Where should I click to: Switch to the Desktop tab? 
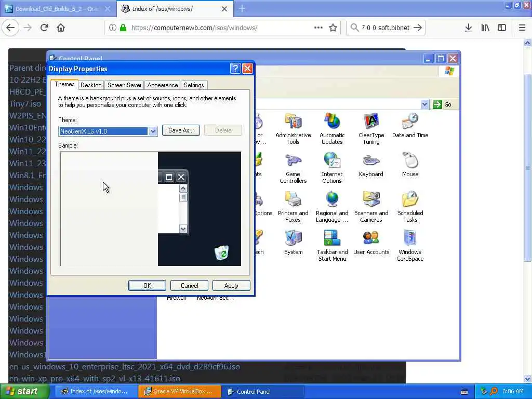91,85
